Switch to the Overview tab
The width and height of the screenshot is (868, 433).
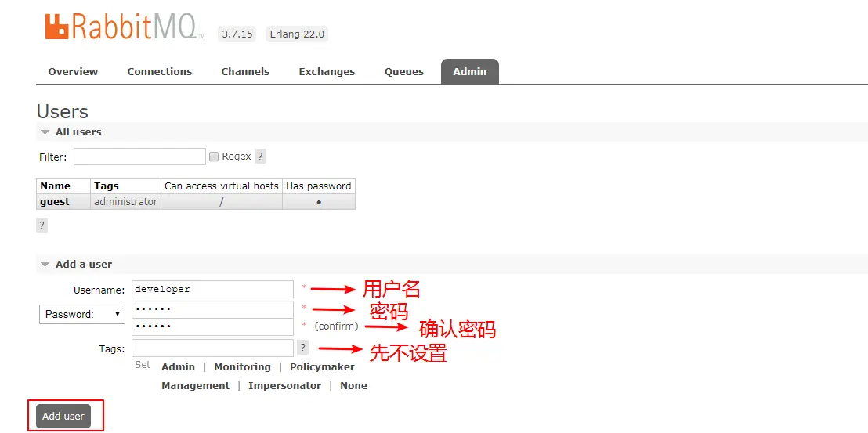click(x=73, y=71)
